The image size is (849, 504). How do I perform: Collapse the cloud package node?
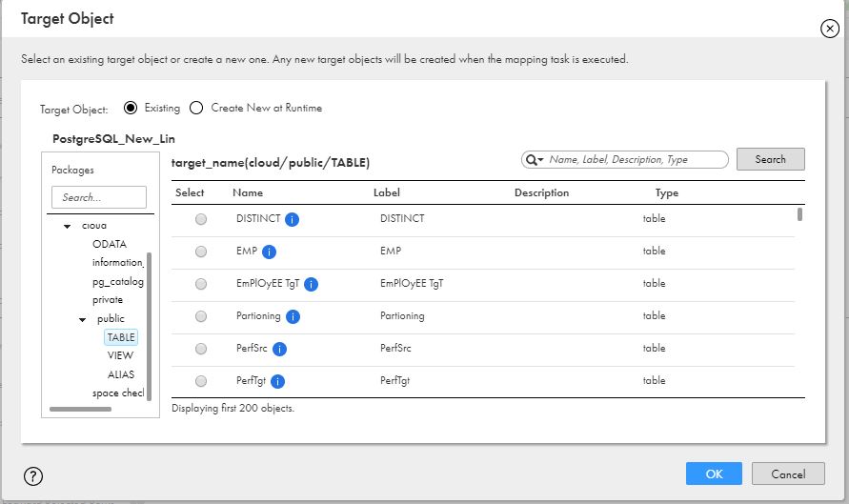[x=67, y=227]
